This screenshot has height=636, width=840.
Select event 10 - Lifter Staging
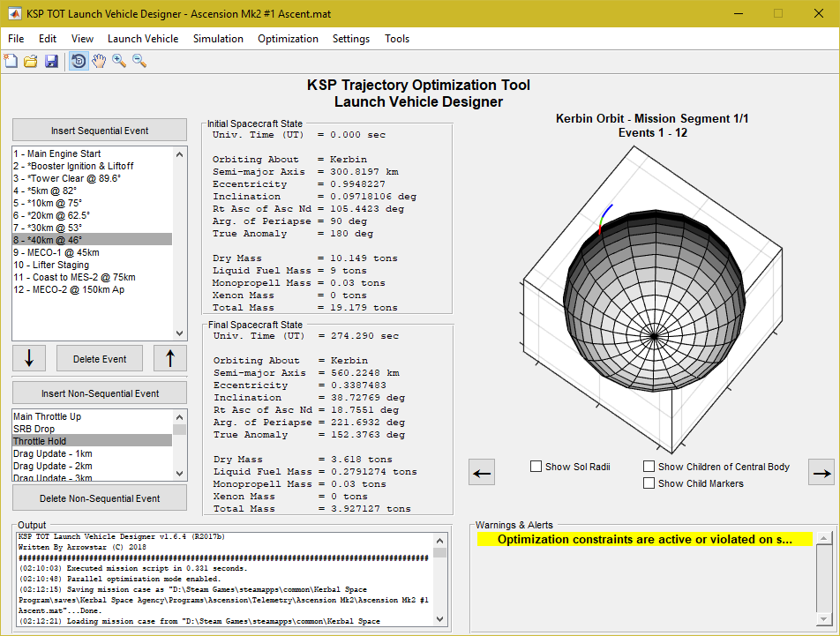[x=92, y=265]
